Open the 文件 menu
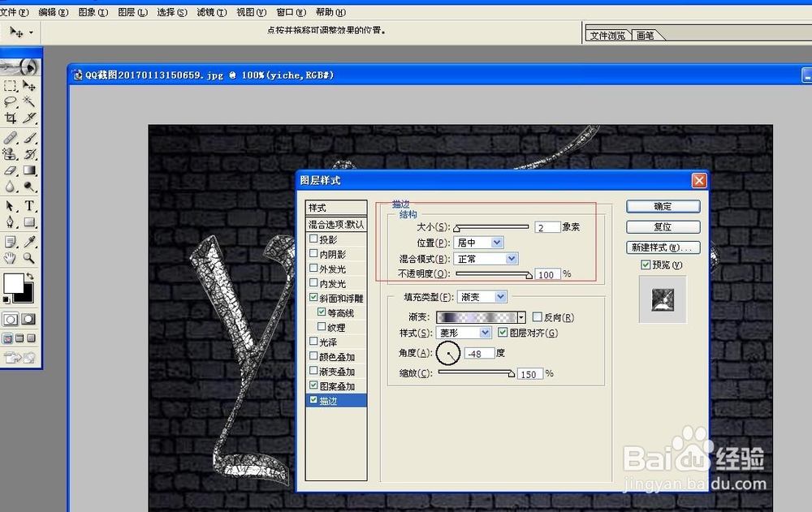Screen dimensions: 812x512 [x=15, y=12]
